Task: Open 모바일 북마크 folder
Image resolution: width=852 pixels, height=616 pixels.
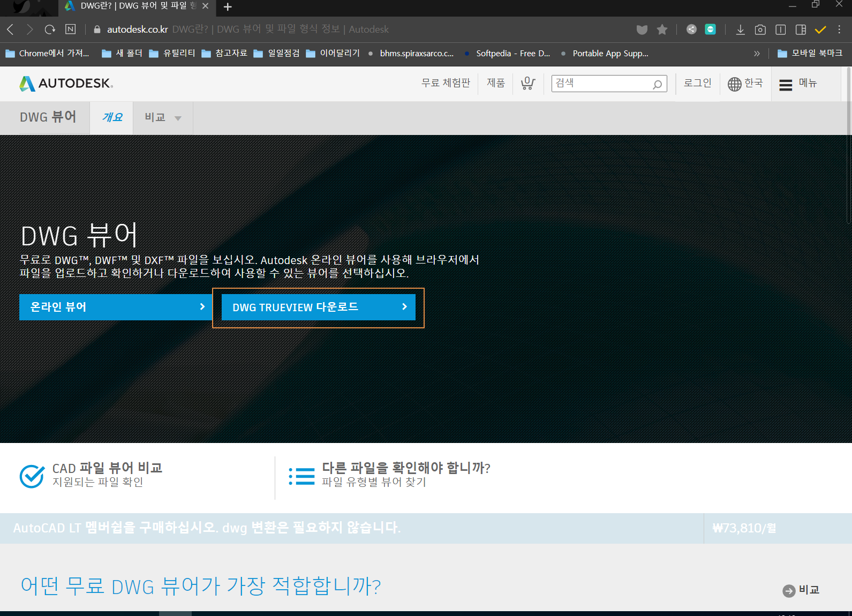Action: tap(810, 54)
